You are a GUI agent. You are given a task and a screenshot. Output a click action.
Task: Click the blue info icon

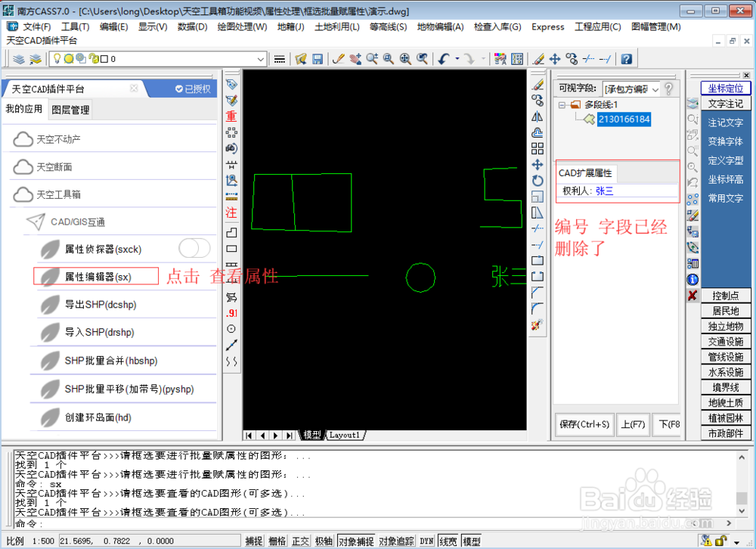(x=692, y=279)
